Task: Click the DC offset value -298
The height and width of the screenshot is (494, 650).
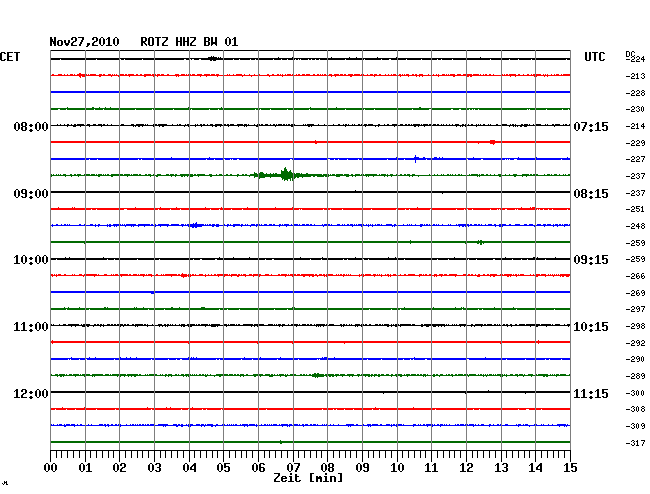Action: 635,326
